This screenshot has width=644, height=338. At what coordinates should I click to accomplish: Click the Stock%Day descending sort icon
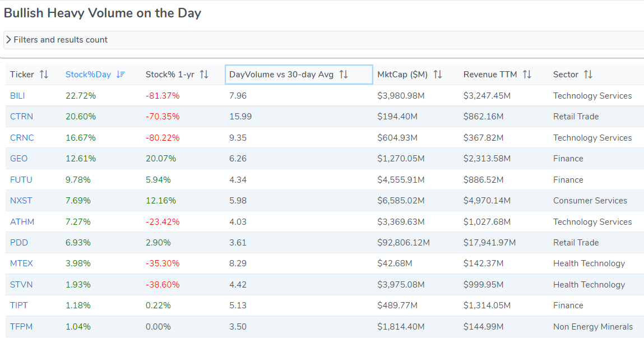121,75
